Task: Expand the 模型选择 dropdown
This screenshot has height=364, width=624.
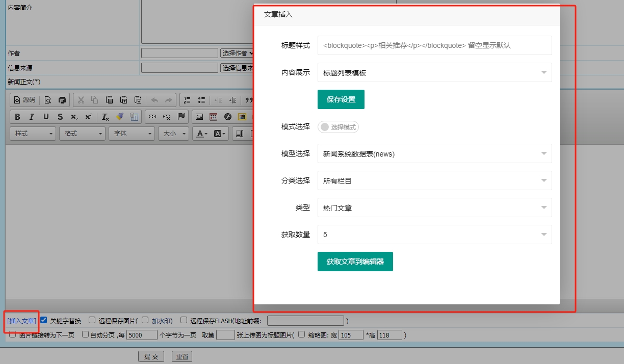Action: [x=434, y=153]
